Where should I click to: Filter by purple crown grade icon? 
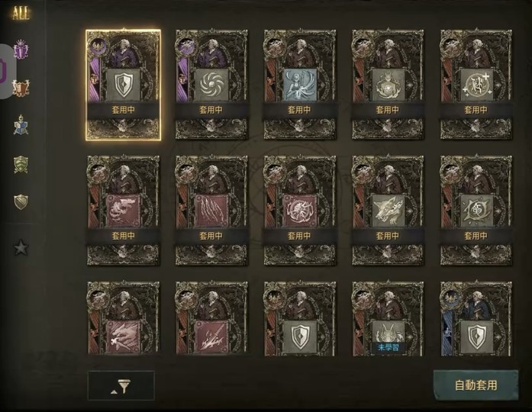pos(21,50)
